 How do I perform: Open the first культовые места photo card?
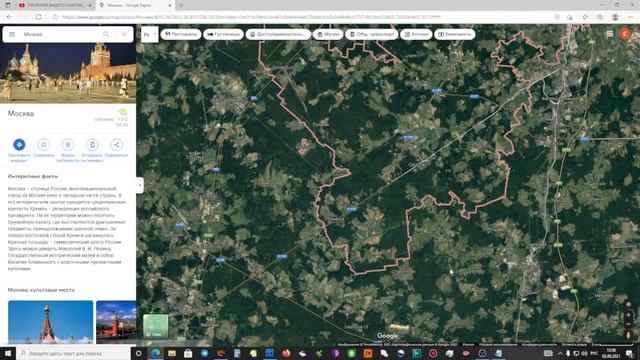[51, 322]
